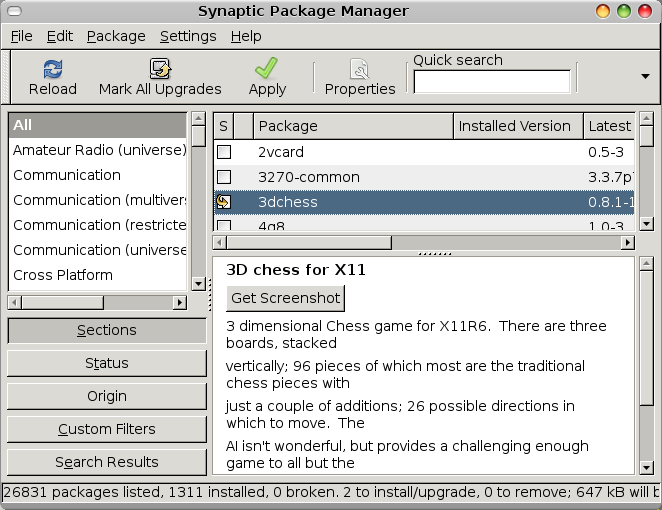Switch to the Sections filter view
This screenshot has height=510, width=662.
pos(107,330)
